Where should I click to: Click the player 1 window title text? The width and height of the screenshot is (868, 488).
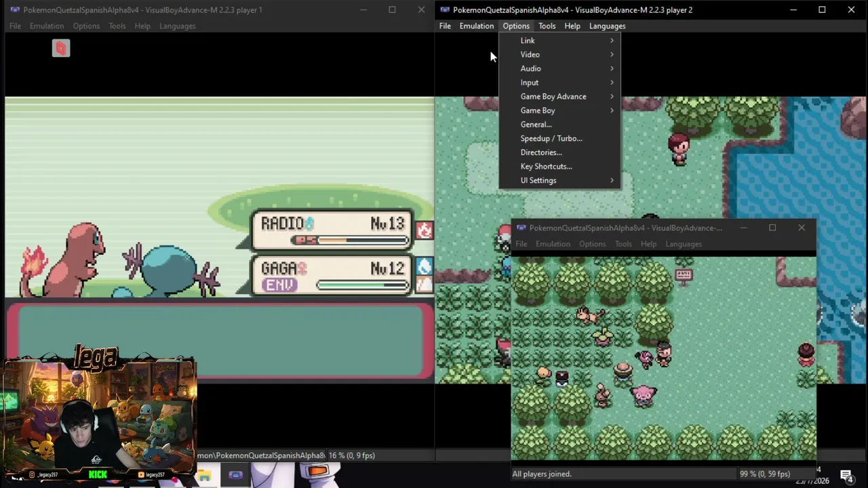point(142,10)
